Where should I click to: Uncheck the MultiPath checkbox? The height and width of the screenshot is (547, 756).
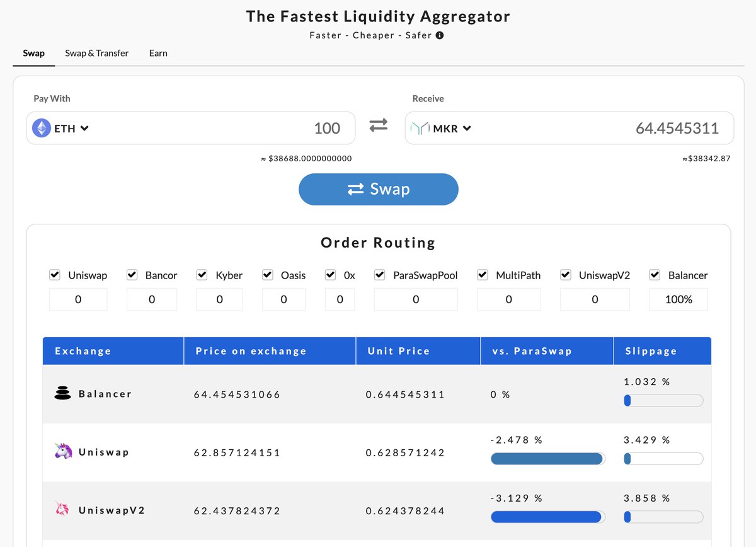pyautogui.click(x=483, y=275)
